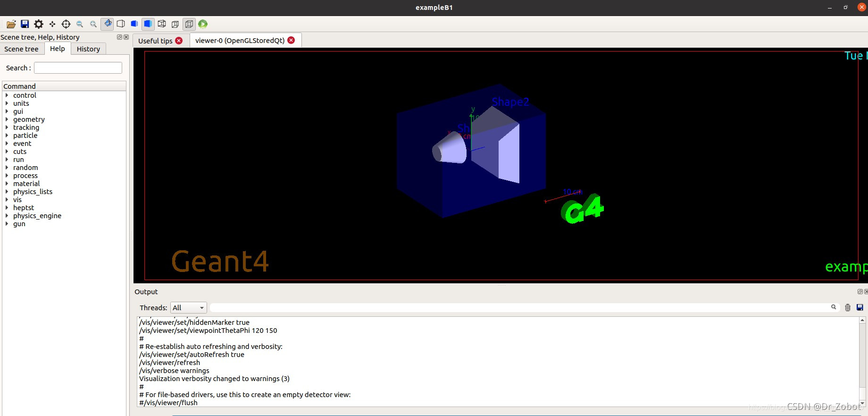This screenshot has width=868, height=416.
Task: Expand the gui command node
Action: (7, 111)
